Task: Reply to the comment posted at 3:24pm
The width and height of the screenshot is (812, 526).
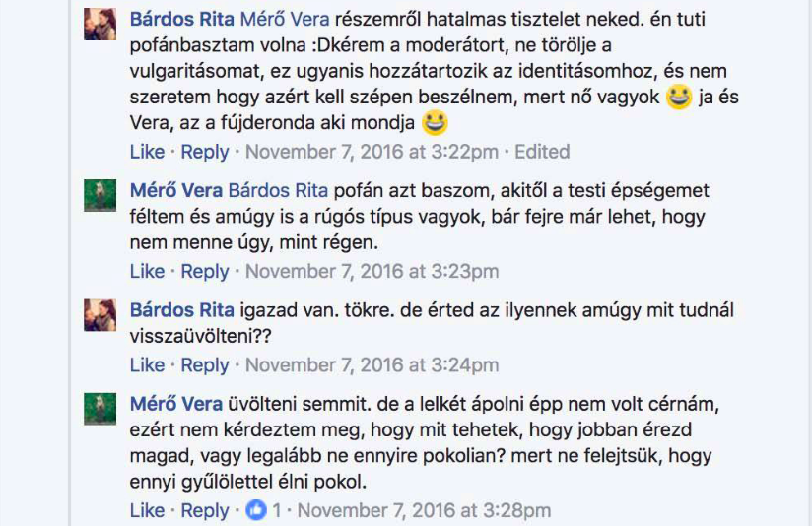Action: click(204, 364)
